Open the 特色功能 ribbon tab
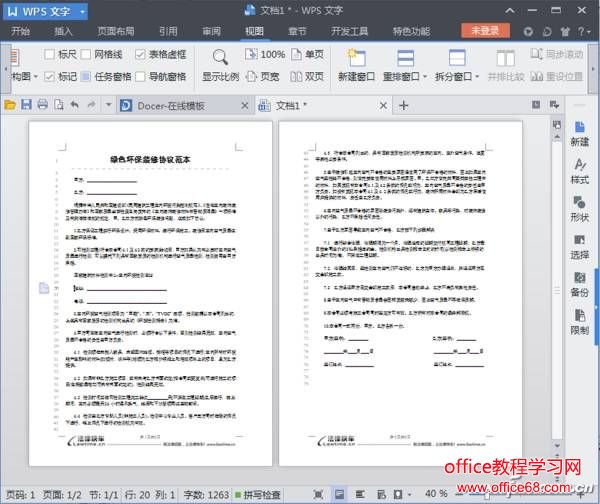The width and height of the screenshot is (600, 504). click(x=411, y=31)
